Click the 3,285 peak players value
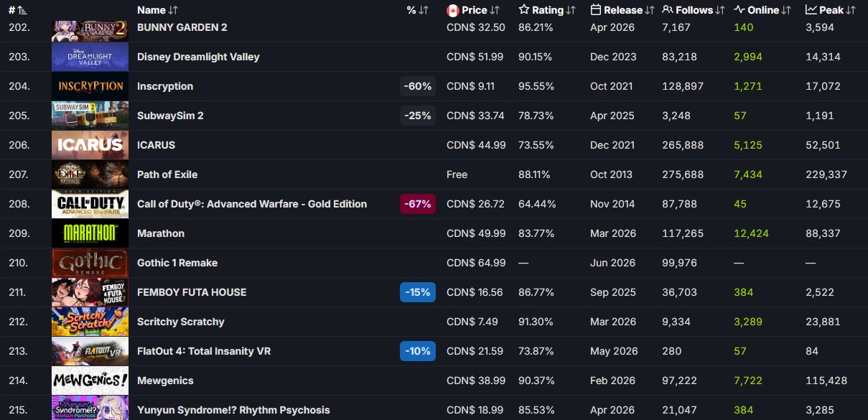This screenshot has width=868, height=420. (820, 410)
